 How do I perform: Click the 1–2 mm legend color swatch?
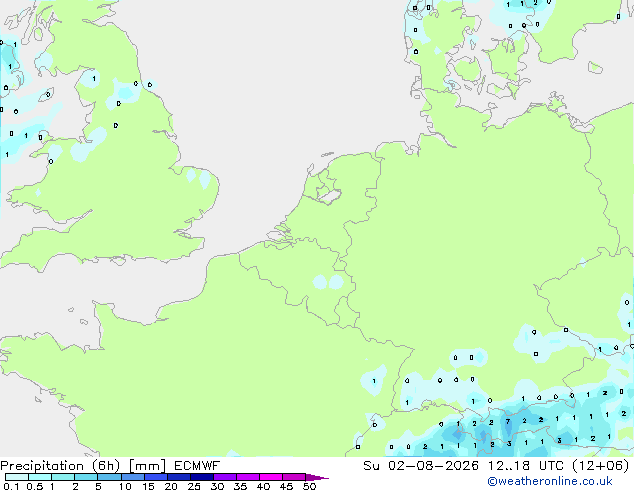pos(63,477)
